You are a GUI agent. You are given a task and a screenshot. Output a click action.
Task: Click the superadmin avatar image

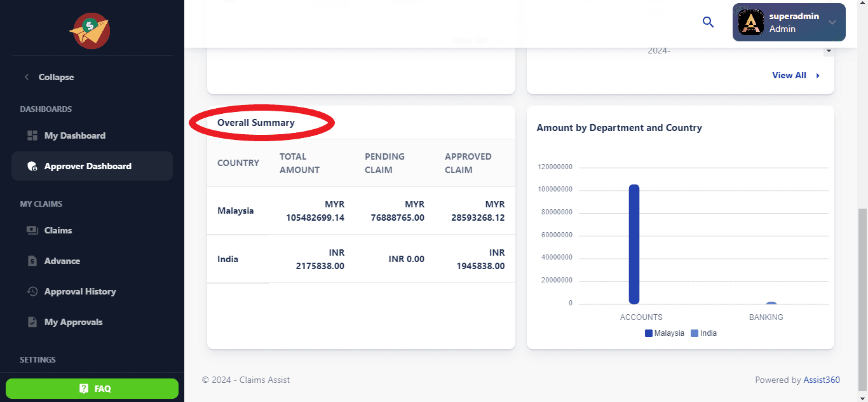point(750,22)
